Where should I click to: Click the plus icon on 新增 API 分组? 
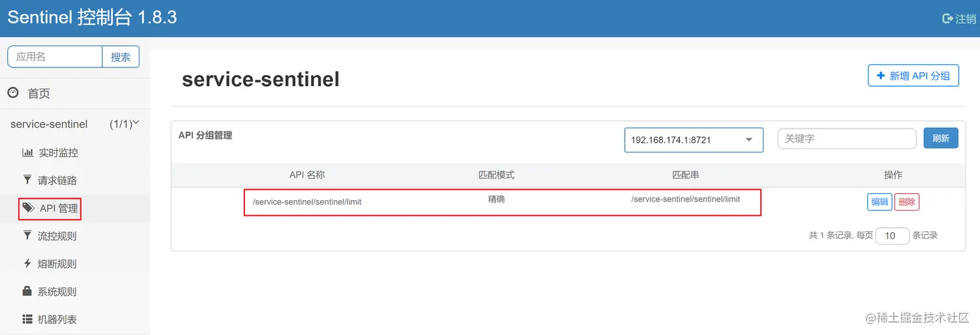[881, 76]
